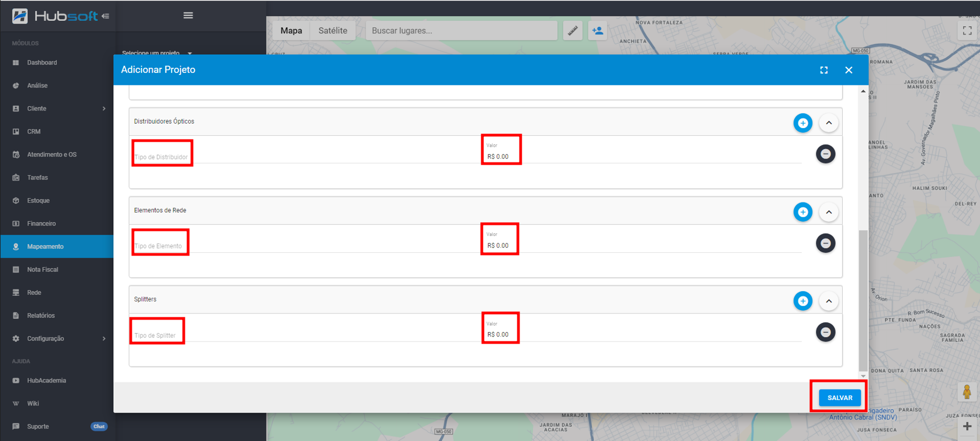Image resolution: width=980 pixels, height=441 pixels.
Task: Collapse sidebar with arrow next to Hubsoft
Action: (x=106, y=16)
